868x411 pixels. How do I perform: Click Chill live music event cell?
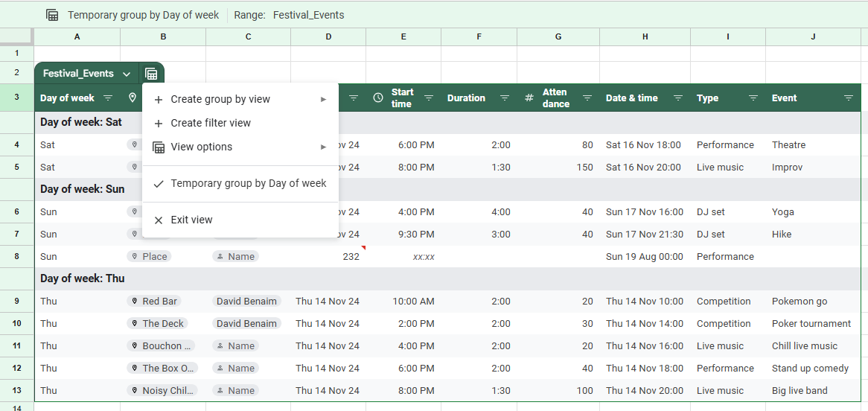pyautogui.click(x=813, y=345)
